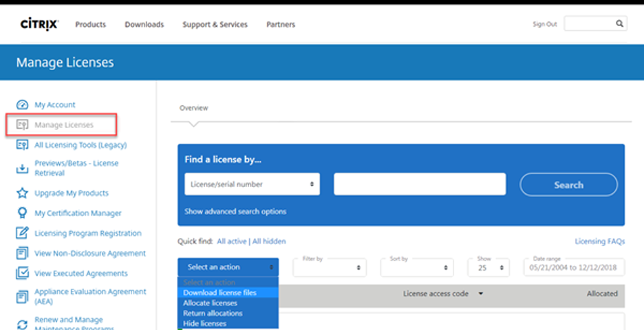The image size is (644, 330).
Task: Open Appliance Evaluation Agreement (AEA) link
Action: 90,296
